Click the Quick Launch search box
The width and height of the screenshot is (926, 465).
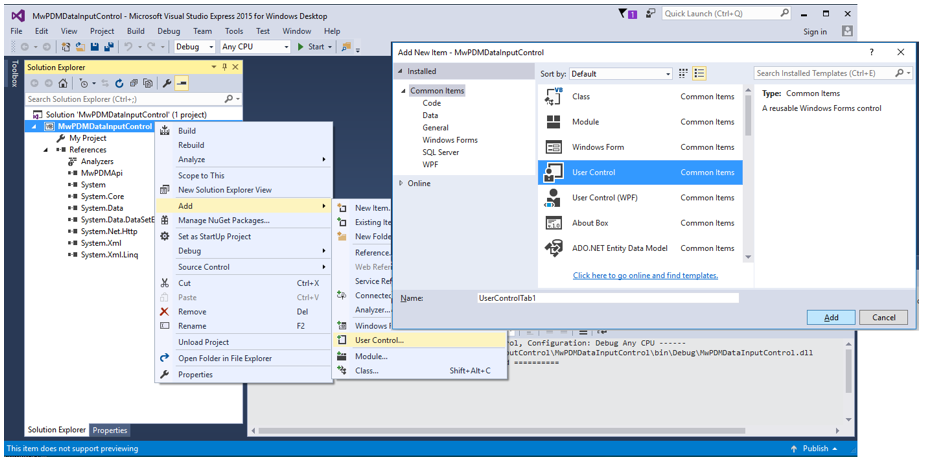(726, 13)
